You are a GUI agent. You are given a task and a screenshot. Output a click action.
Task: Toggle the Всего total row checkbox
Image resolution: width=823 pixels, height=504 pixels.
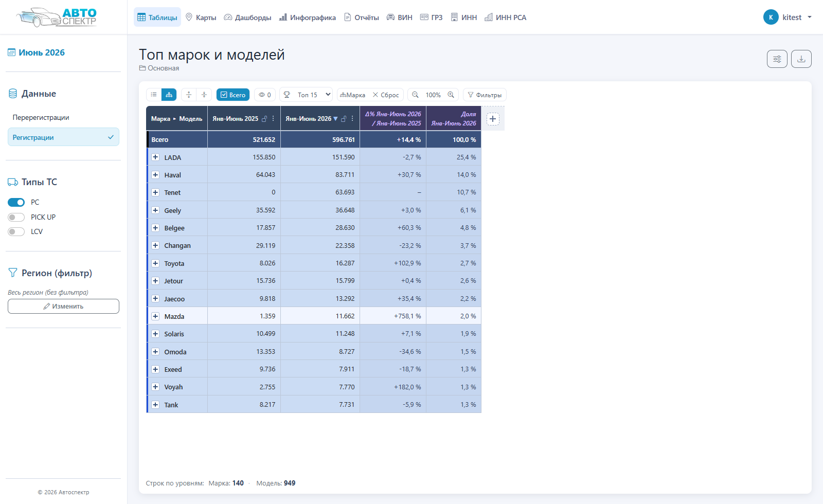click(233, 95)
